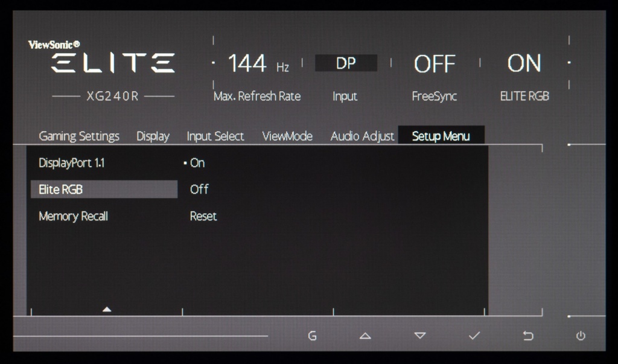The image size is (618, 364).
Task: Click the small up triangle below the settings list
Action: tap(107, 309)
